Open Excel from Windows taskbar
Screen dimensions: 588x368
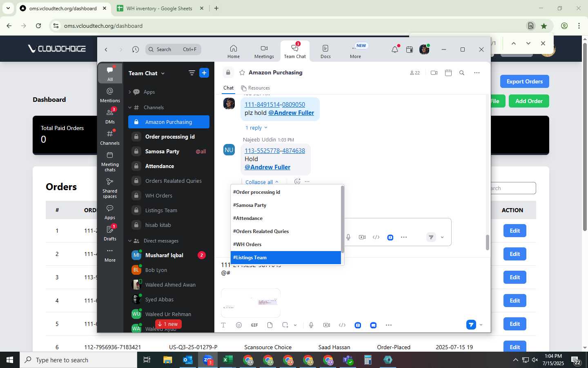(x=228, y=360)
